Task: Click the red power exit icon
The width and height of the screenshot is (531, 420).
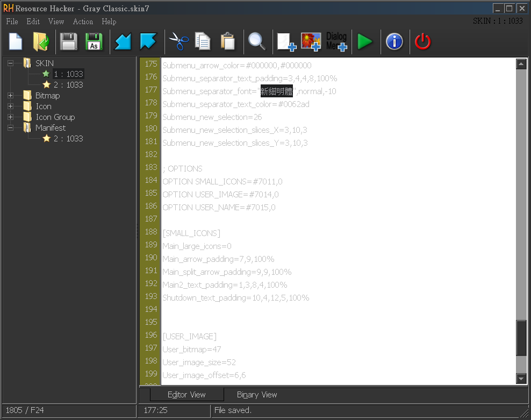Action: [423, 42]
